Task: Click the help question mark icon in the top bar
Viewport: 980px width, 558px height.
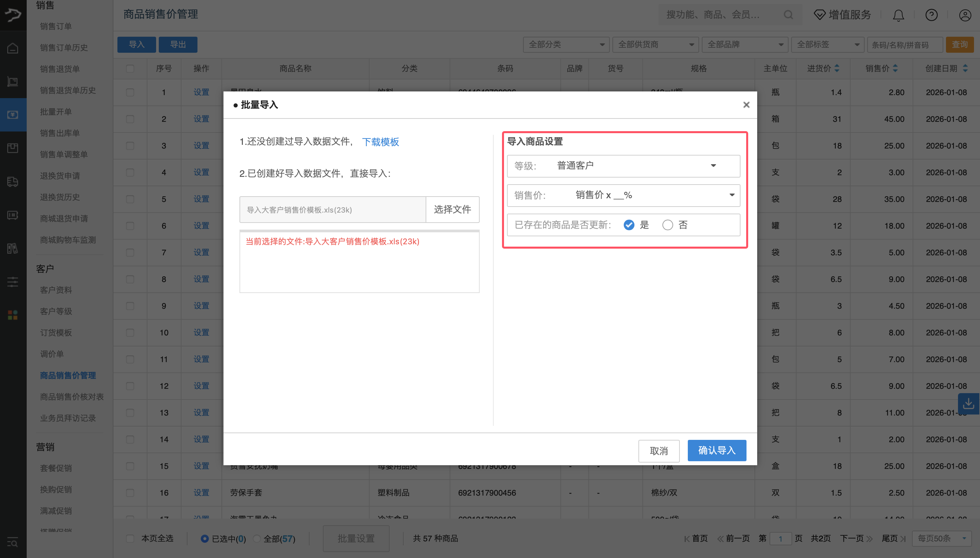Action: coord(931,15)
